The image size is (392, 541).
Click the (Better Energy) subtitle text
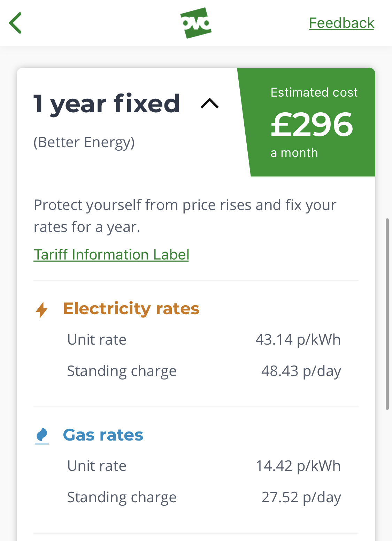tap(84, 143)
